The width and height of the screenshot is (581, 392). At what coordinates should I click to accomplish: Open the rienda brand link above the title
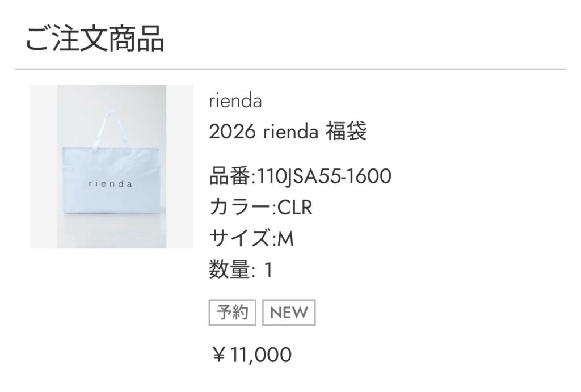click(235, 102)
